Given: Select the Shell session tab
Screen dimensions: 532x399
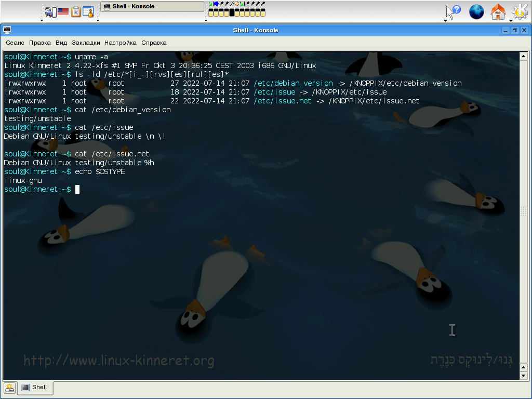Looking at the screenshot, I should click(x=35, y=388).
